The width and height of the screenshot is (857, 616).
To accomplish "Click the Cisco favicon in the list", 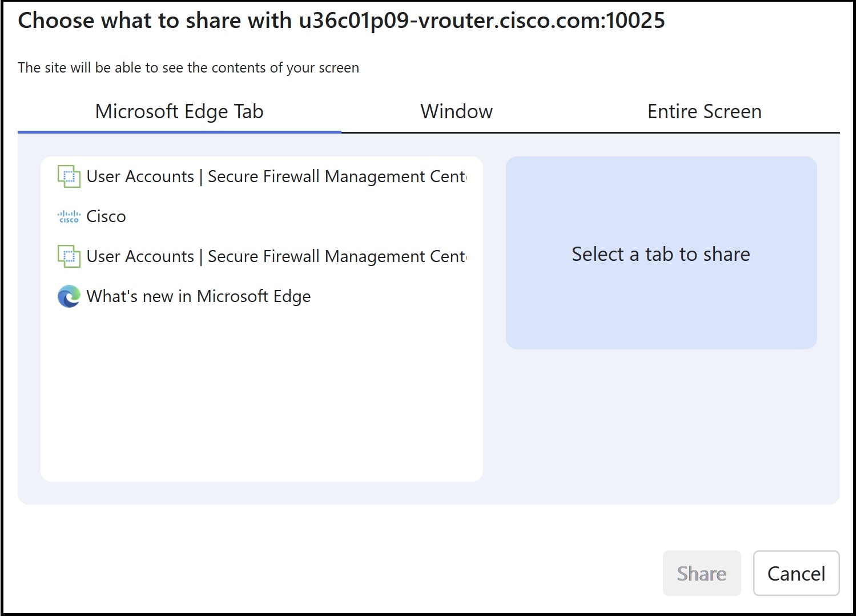I will coord(69,217).
